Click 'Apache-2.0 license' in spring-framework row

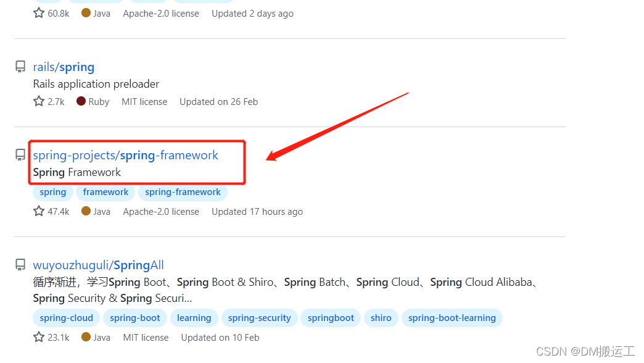[x=161, y=212]
